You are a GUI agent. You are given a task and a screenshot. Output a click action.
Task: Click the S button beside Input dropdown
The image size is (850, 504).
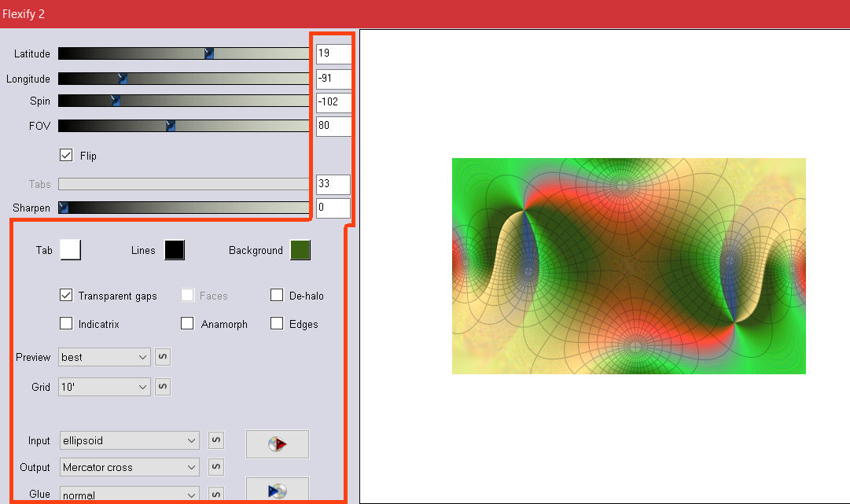(215, 441)
